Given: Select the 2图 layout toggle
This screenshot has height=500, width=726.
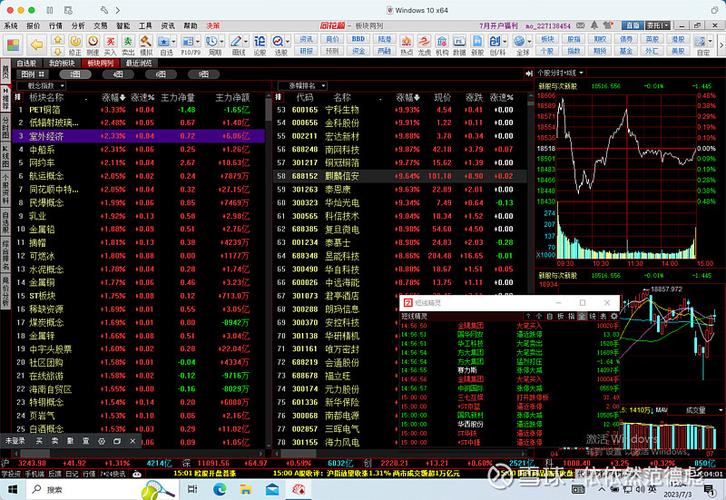Looking at the screenshot, I should (x=75, y=74).
